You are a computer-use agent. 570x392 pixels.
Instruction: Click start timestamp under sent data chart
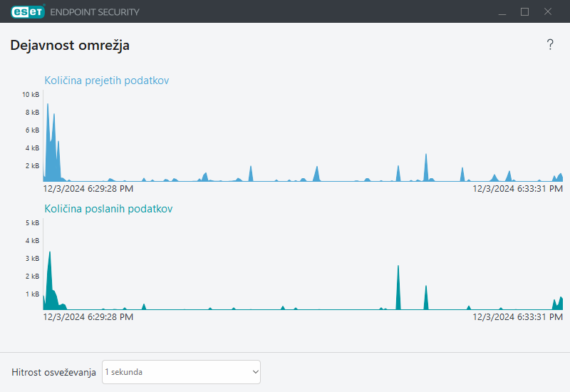click(88, 316)
